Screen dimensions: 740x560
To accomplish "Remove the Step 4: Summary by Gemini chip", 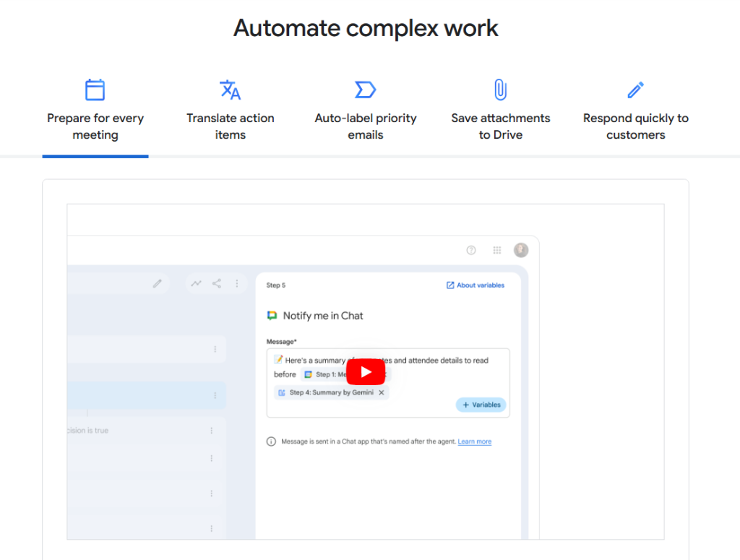I will [x=382, y=392].
